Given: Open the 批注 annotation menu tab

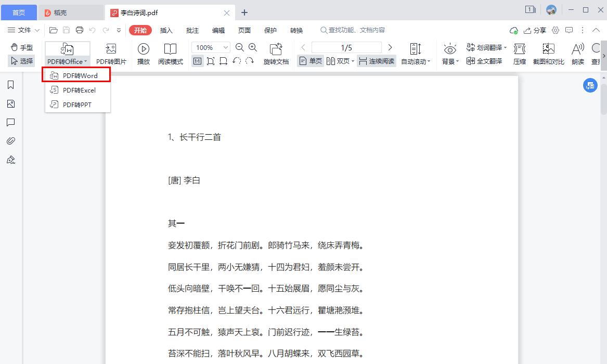Looking at the screenshot, I should tap(192, 30).
